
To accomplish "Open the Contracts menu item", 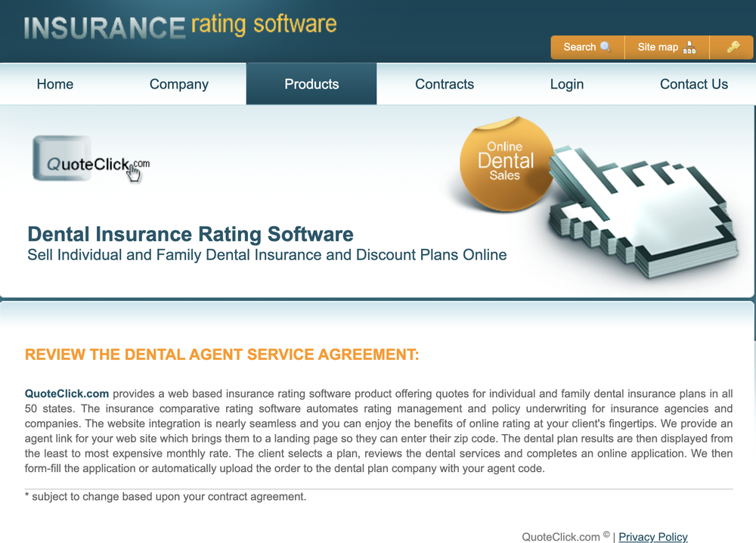I will (x=445, y=84).
